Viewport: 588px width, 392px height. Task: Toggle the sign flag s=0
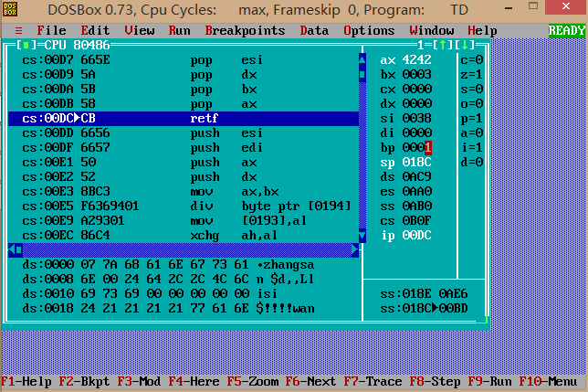472,90
